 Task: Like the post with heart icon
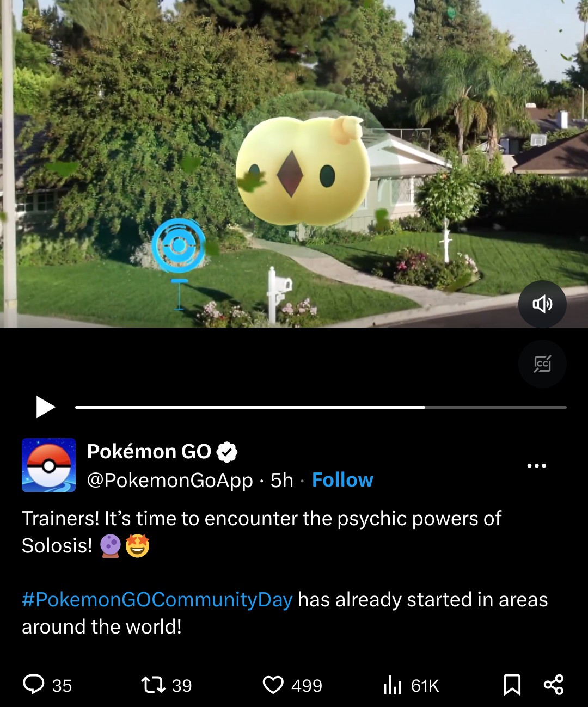click(x=273, y=685)
